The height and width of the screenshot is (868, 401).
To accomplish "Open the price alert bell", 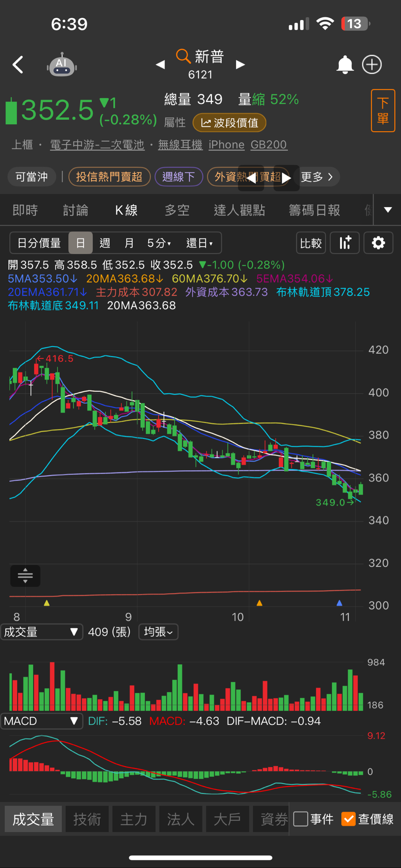I will 344,65.
